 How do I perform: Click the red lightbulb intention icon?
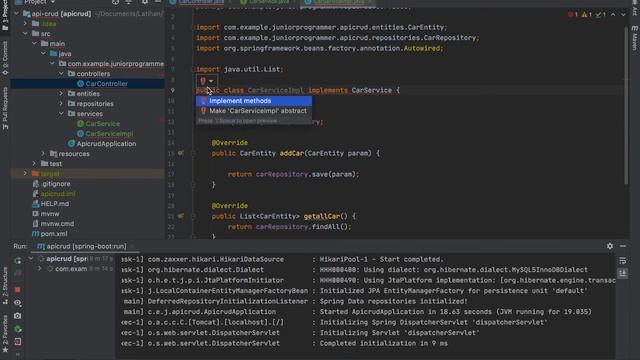click(203, 81)
